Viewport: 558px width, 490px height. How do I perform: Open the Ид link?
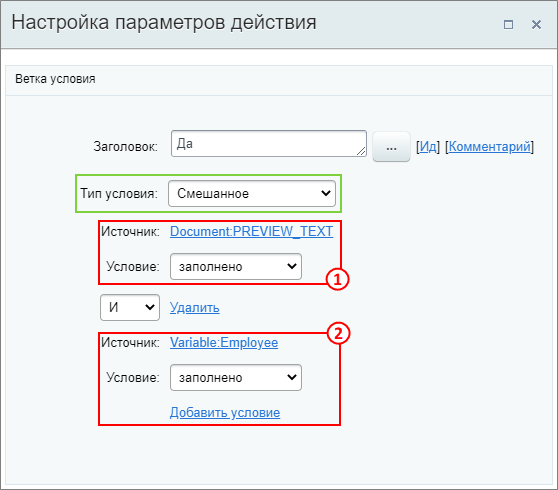tap(428, 146)
